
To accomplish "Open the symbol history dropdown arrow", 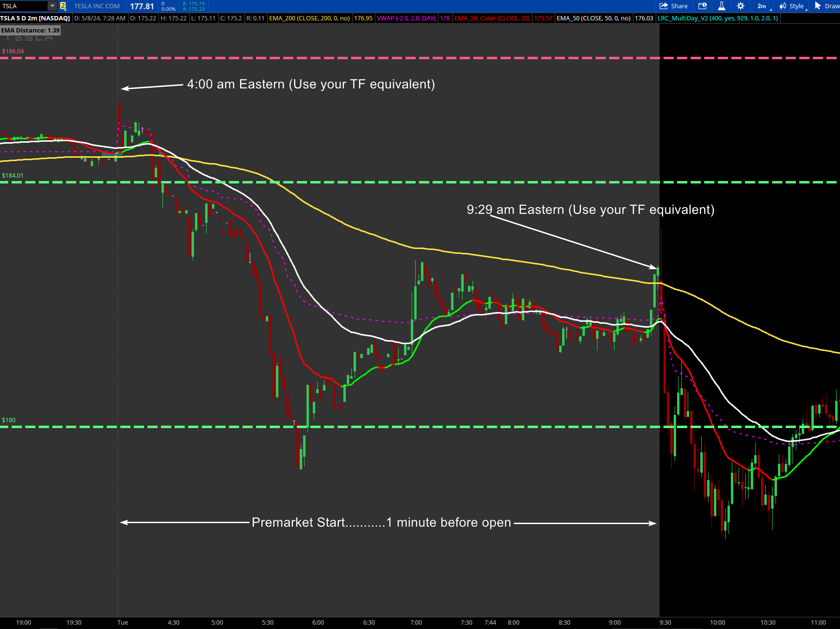I will 52,6.
